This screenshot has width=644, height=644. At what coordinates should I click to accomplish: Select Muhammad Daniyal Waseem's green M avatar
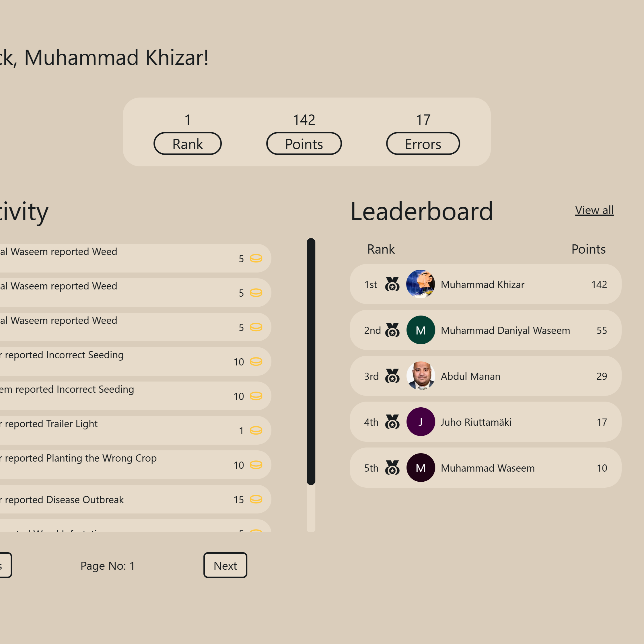[421, 330]
